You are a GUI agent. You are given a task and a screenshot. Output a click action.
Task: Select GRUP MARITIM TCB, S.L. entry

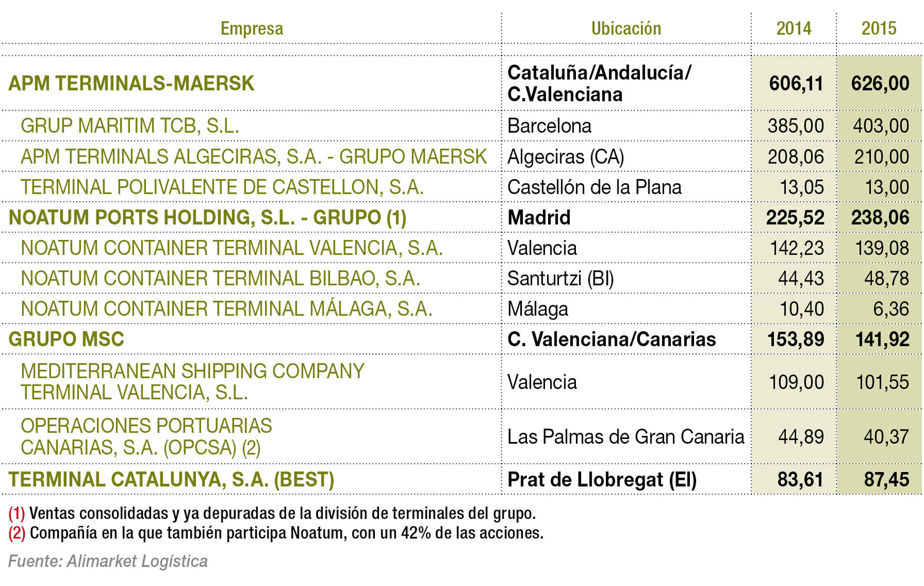click(x=130, y=126)
